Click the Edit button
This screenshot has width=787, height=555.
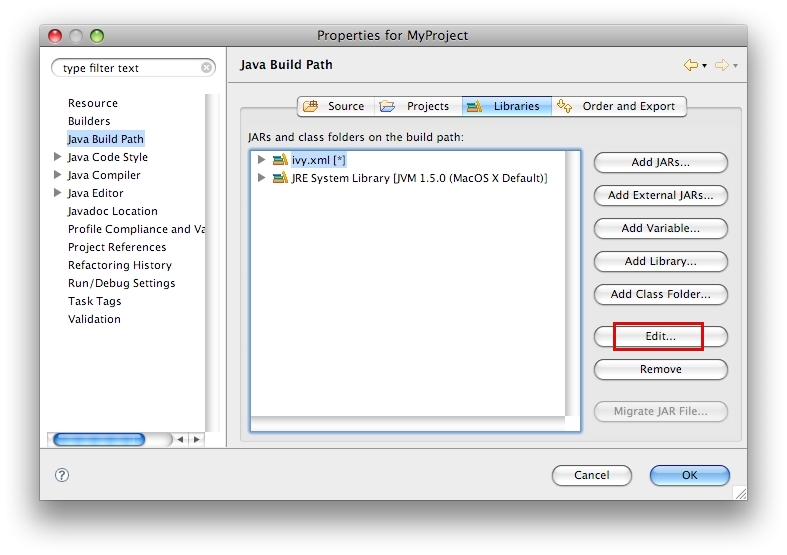(660, 337)
